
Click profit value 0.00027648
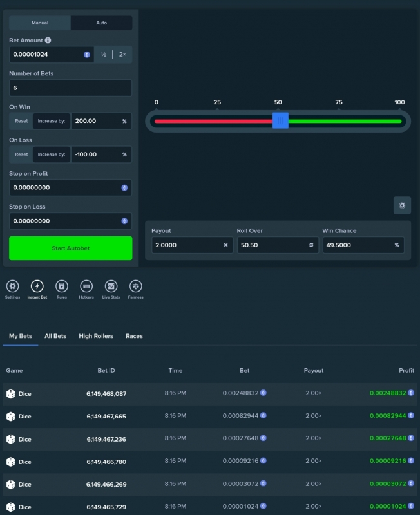(x=388, y=438)
